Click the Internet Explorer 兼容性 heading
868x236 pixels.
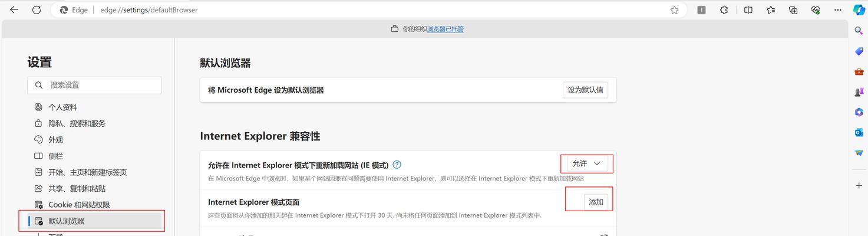pos(260,136)
